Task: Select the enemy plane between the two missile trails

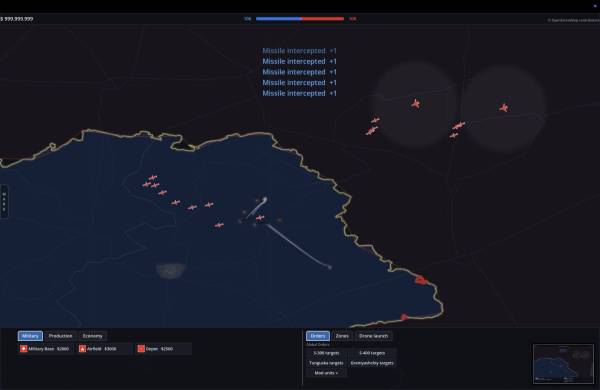Action: [260, 218]
